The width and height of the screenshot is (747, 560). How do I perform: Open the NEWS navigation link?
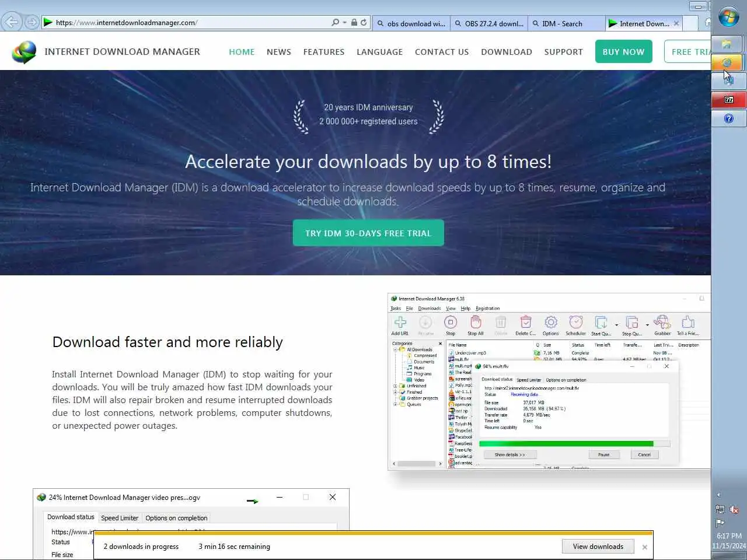[279, 52]
